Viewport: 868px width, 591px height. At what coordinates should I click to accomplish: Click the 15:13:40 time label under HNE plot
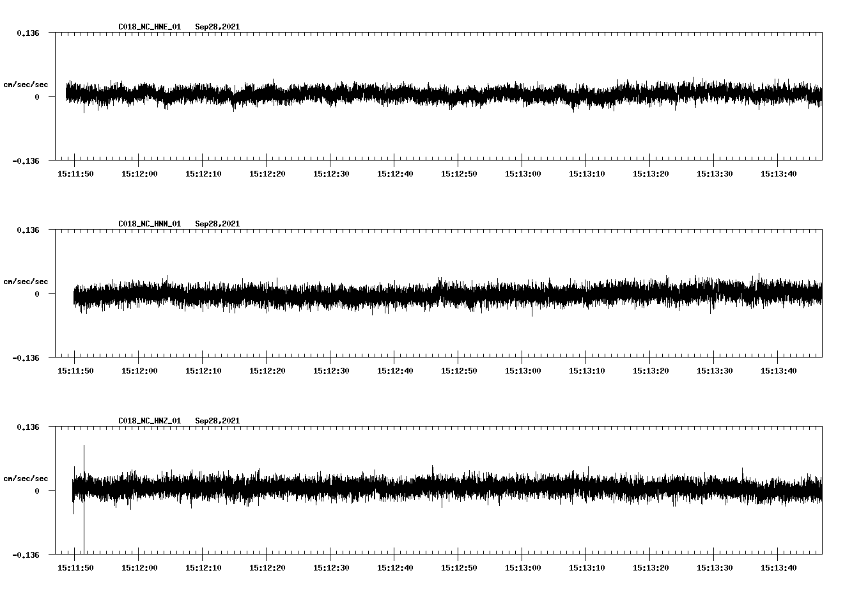(779, 174)
